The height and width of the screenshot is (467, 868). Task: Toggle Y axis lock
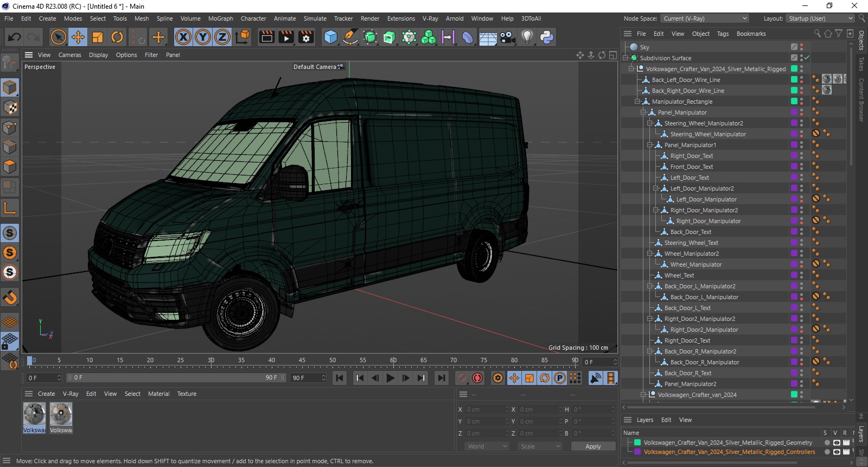[x=203, y=37]
